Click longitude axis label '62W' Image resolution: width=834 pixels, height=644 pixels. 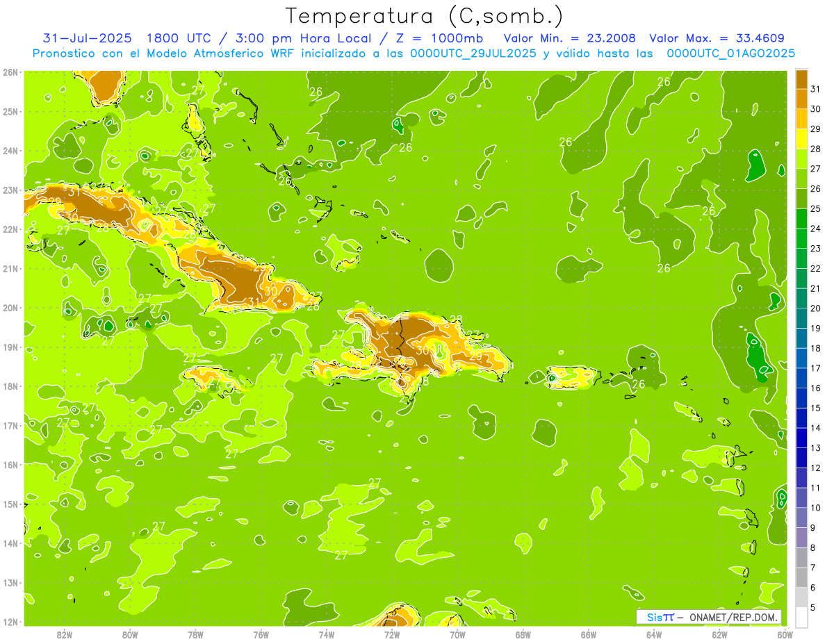click(719, 635)
